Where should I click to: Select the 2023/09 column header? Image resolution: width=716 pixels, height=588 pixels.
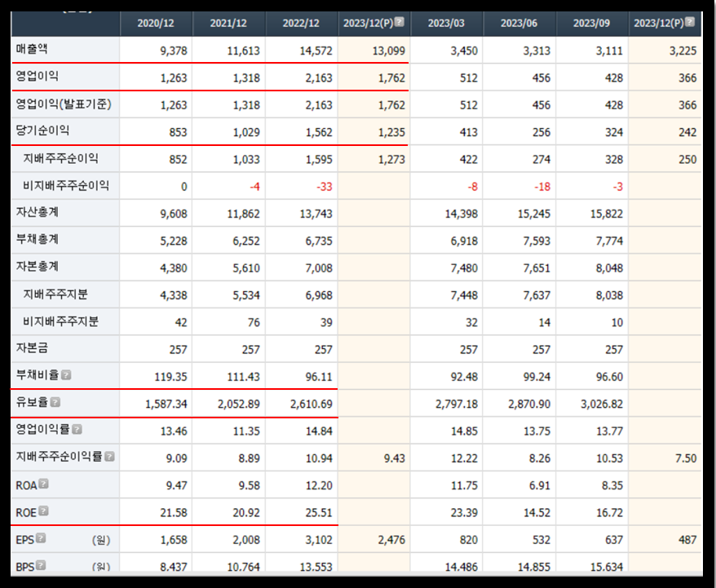[591, 24]
